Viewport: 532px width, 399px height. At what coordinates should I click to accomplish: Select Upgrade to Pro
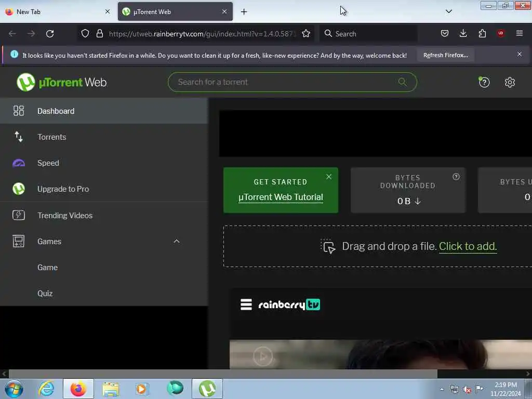(x=104, y=189)
